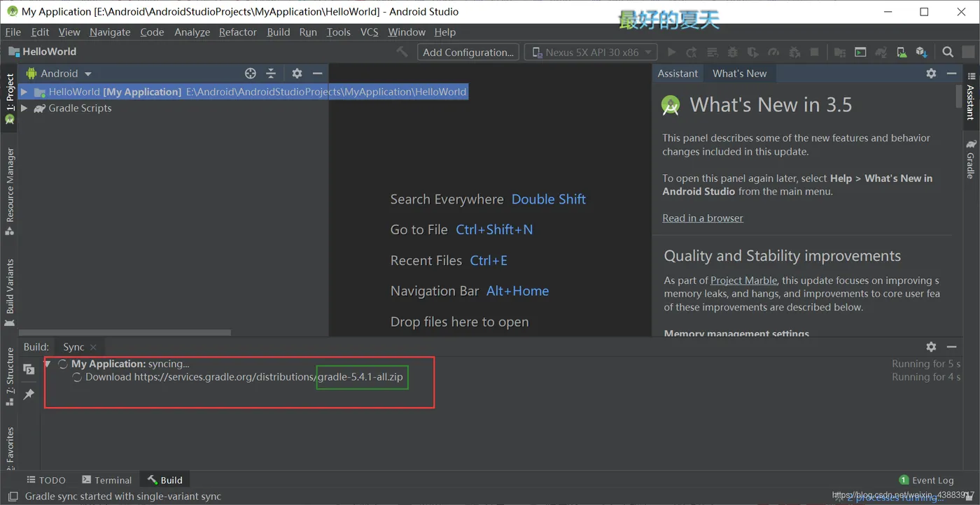The height and width of the screenshot is (505, 980).
Task: Click the Make Project hammer icon
Action: (x=402, y=52)
